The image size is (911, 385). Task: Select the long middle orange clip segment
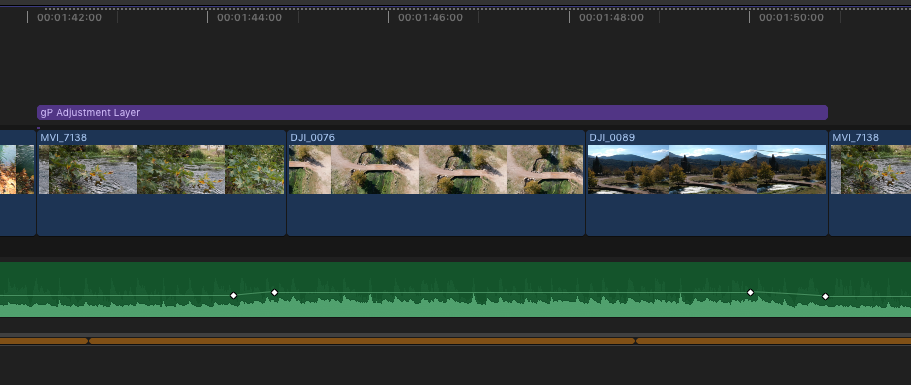(362, 341)
